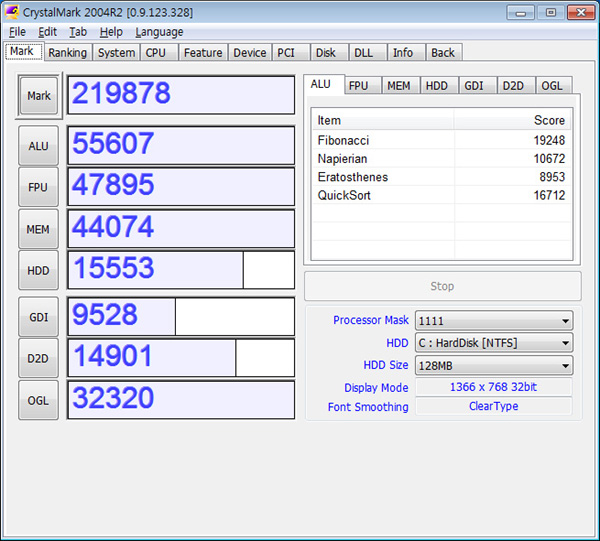600x541 pixels.
Task: Open the HDD Size dropdown
Action: coord(494,366)
